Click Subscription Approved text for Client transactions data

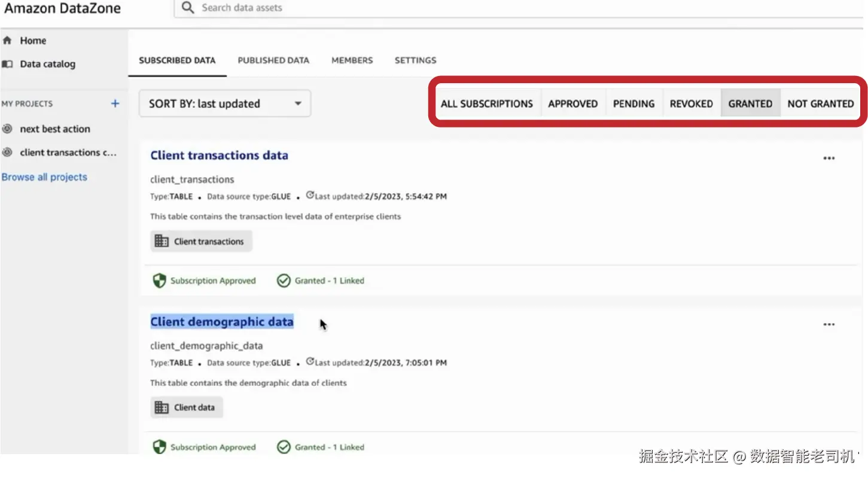213,281
